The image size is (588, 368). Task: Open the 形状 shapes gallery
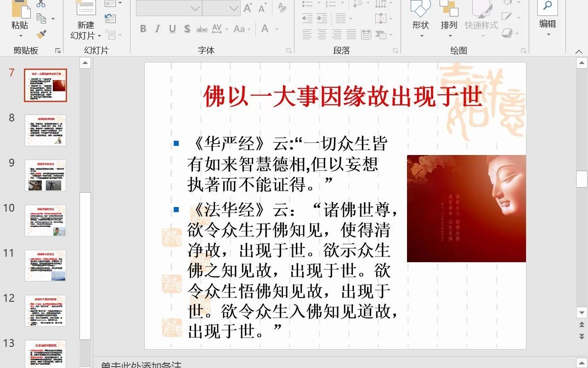(x=420, y=18)
